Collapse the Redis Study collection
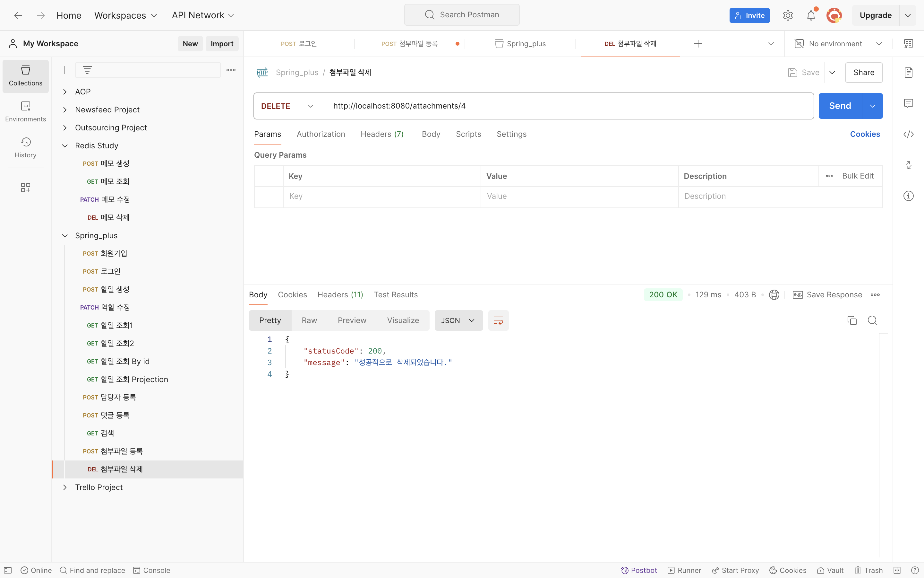Screen dimensions: 924x578 pos(65,146)
